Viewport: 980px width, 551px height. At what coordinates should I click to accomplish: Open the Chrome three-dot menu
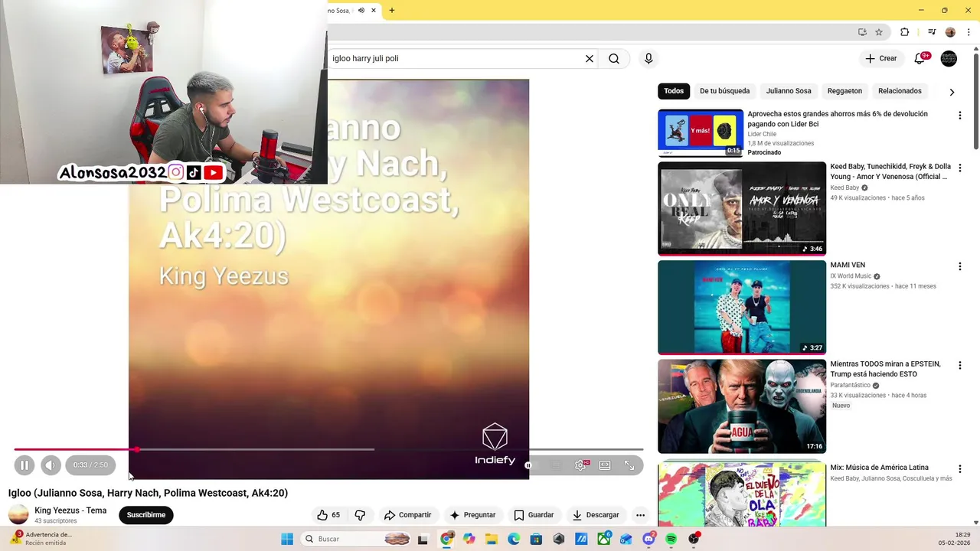968,32
